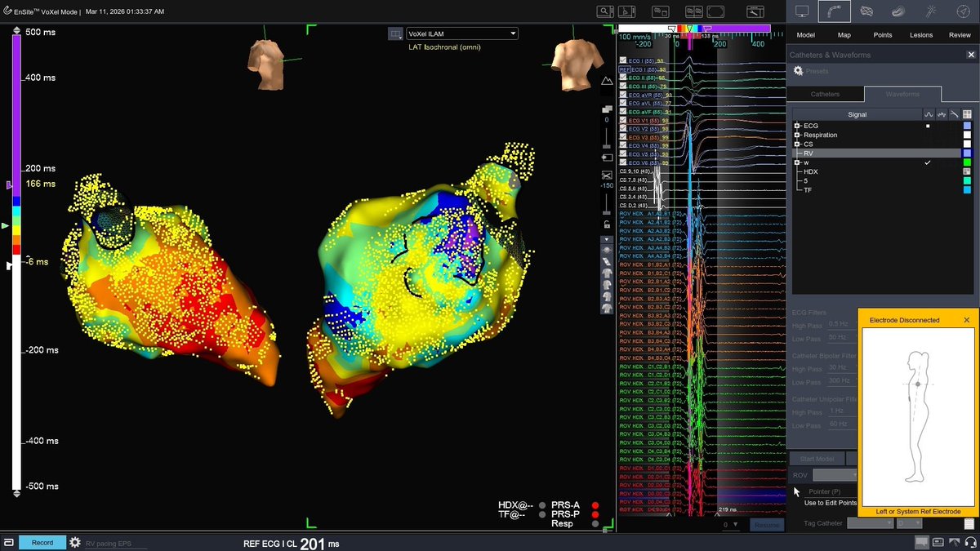Click the w signal green color swatch
This screenshot has height=551, width=980.
pos(968,162)
